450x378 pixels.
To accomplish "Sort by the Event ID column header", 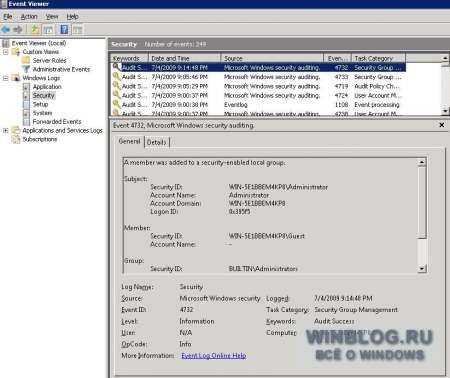I will [x=337, y=58].
